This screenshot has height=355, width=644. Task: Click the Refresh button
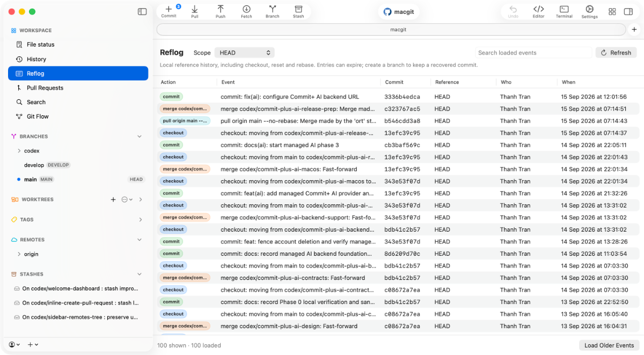[616, 53]
